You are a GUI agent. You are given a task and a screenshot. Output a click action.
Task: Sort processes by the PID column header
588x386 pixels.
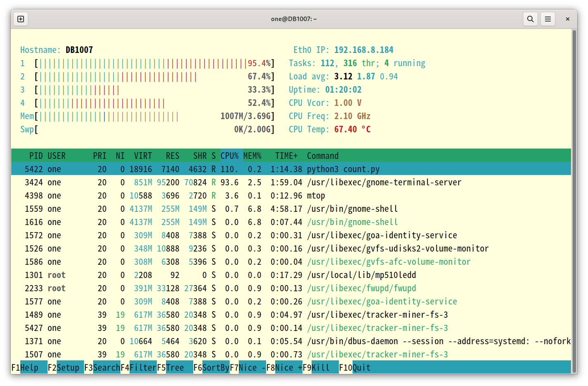[x=36, y=156]
